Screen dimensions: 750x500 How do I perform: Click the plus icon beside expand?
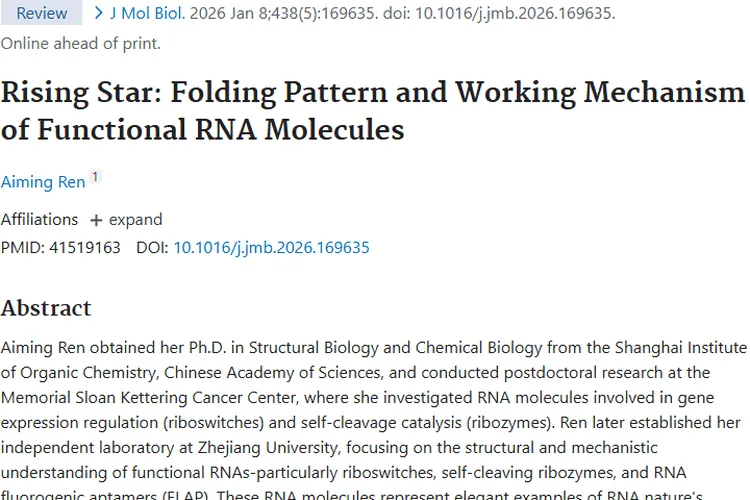coord(96,220)
